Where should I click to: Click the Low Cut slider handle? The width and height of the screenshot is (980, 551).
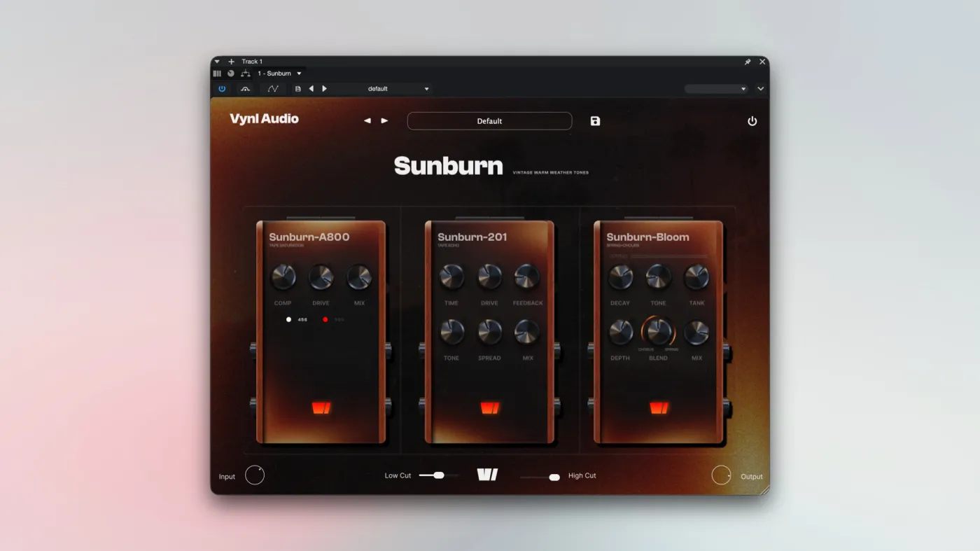coord(439,475)
